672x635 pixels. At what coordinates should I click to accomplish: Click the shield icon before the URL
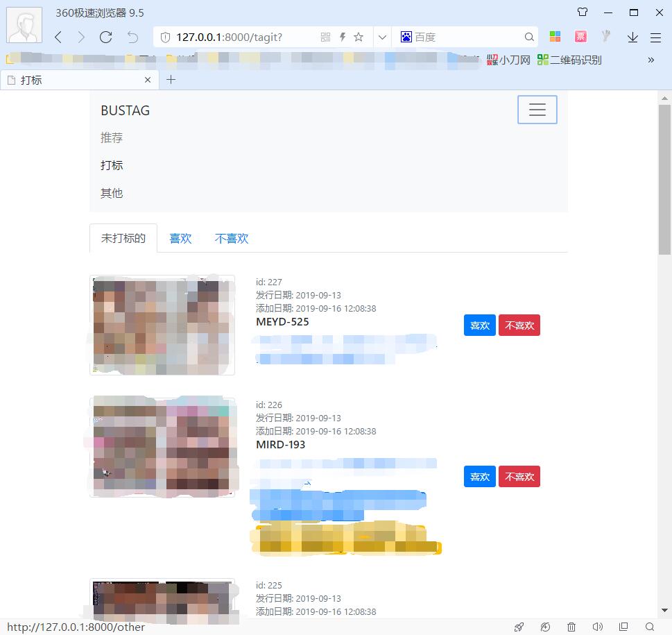point(164,37)
